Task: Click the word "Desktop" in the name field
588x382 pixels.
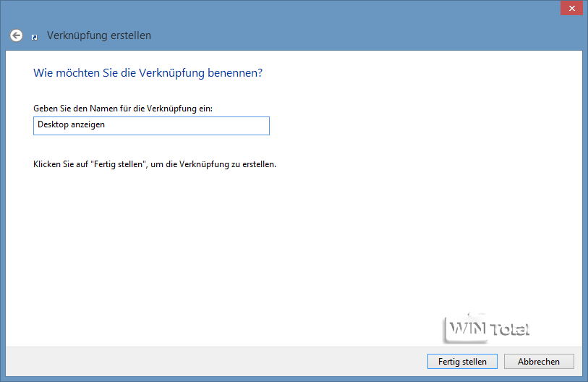Action: [x=53, y=125]
